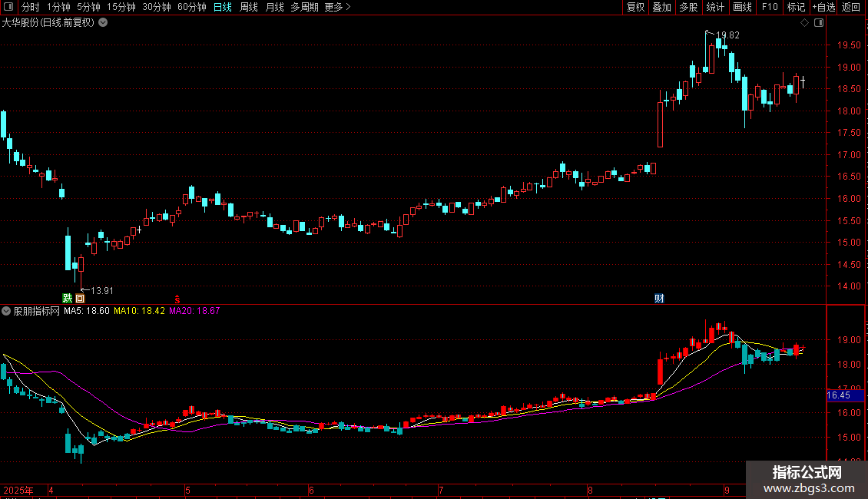Select the 1分钟 period tab
Viewport: 868px width, 499px height.
tap(58, 7)
